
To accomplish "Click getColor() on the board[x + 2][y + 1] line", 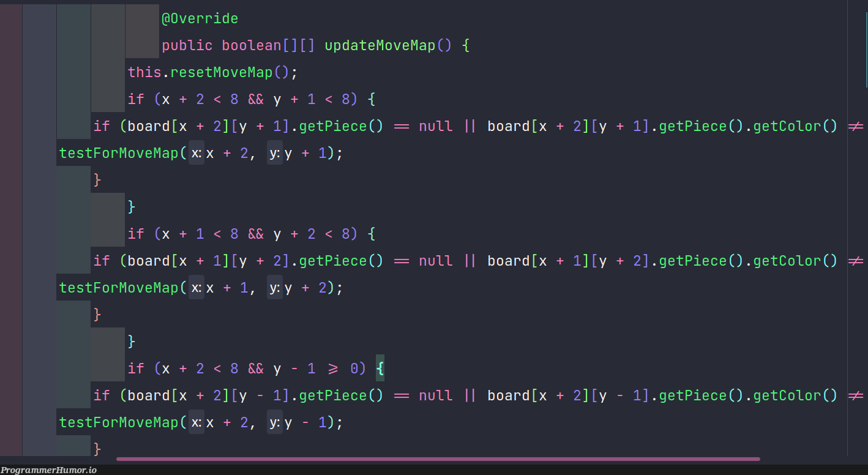I will pyautogui.click(x=795, y=126).
